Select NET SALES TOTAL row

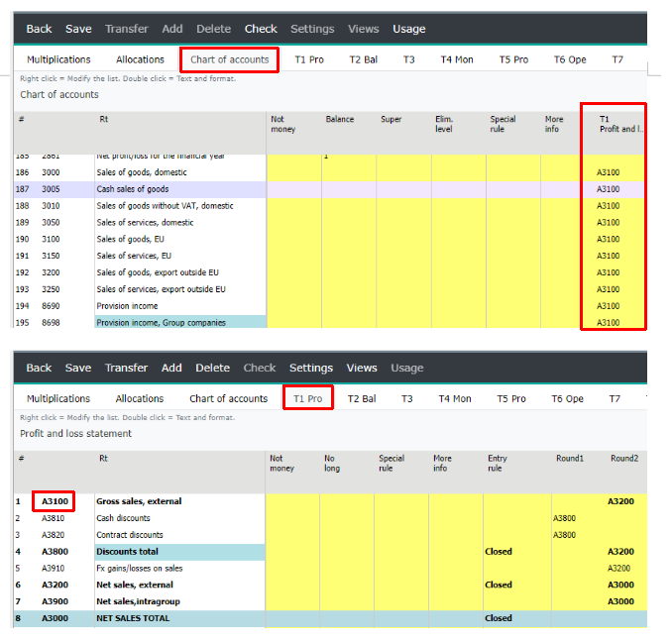click(330, 618)
